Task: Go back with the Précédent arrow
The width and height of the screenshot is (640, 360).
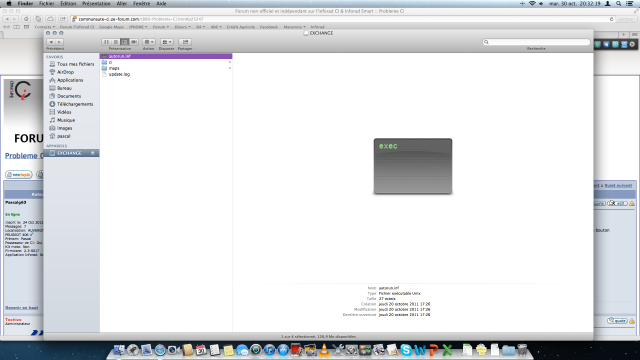Action: tap(51, 42)
